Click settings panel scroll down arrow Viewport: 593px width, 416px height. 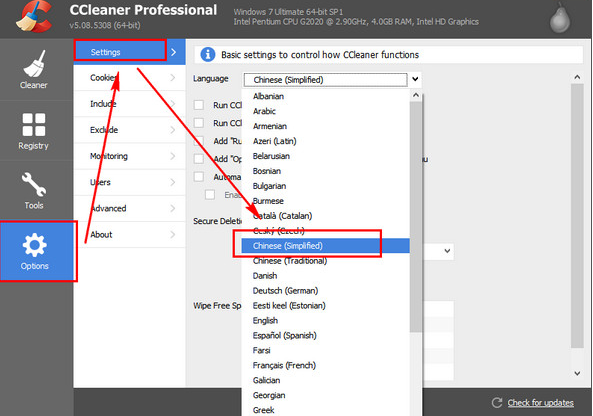coord(577,373)
